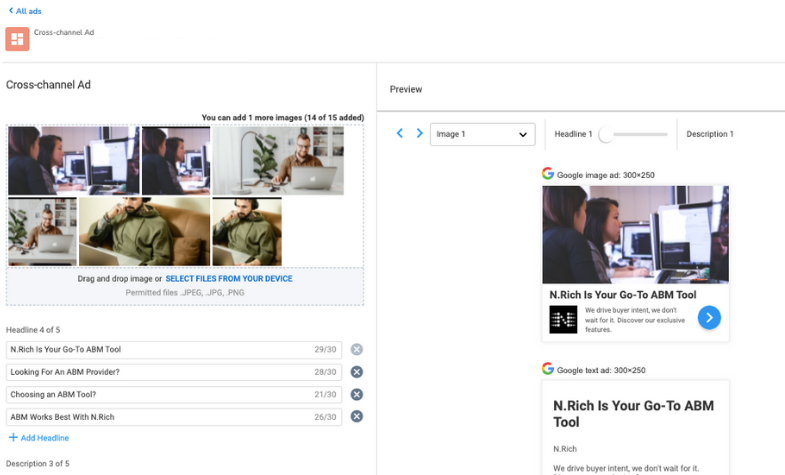Click Add Headline button

coord(39,438)
